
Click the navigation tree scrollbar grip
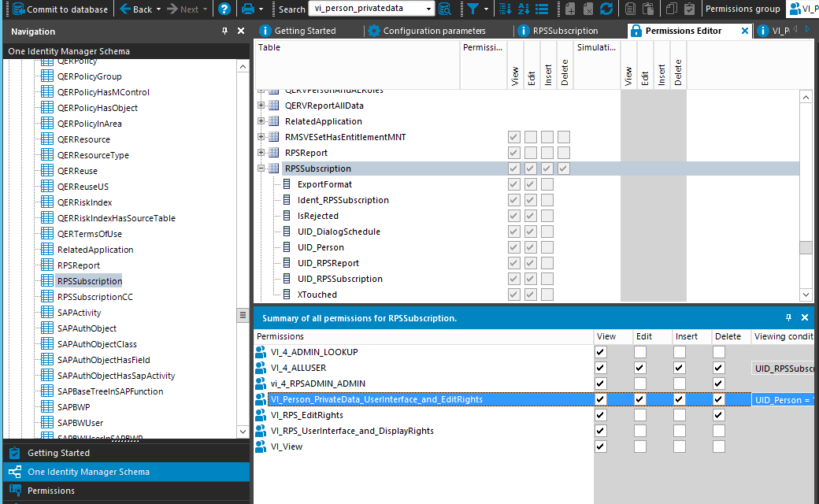(243, 316)
